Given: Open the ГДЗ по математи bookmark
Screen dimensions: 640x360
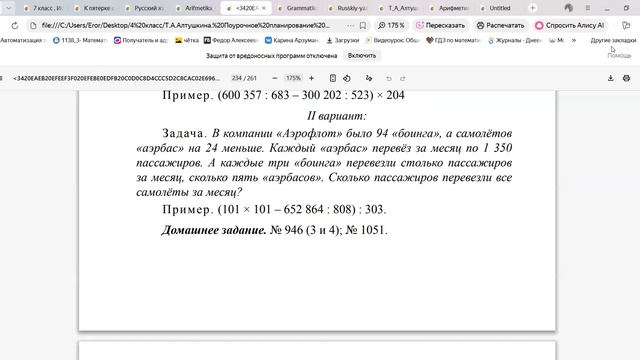Looking at the screenshot, I should tap(454, 40).
